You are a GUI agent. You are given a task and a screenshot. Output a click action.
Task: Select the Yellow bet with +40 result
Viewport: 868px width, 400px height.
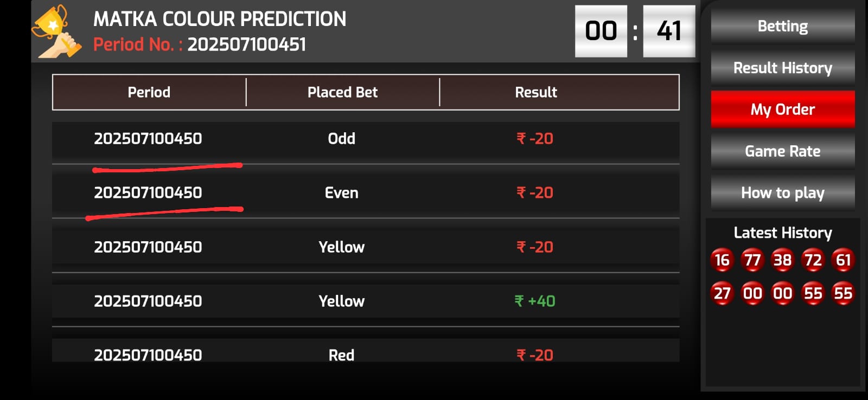click(365, 301)
